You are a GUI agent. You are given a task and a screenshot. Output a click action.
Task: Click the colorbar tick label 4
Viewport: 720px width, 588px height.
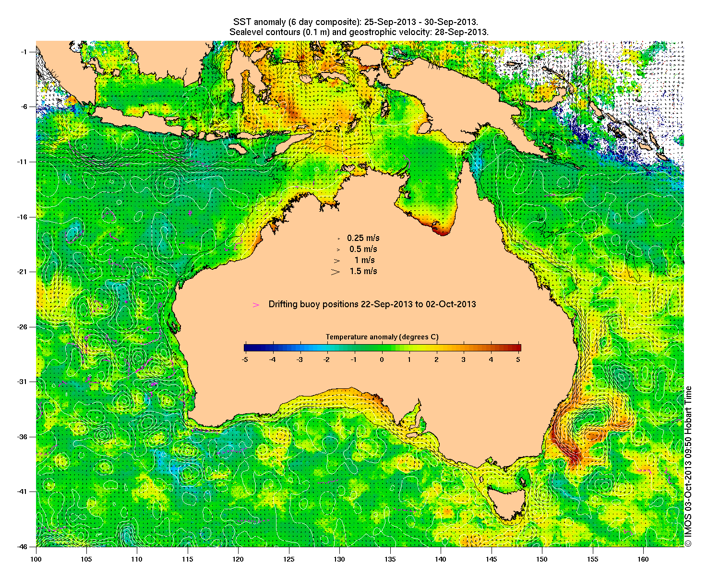tap(491, 359)
